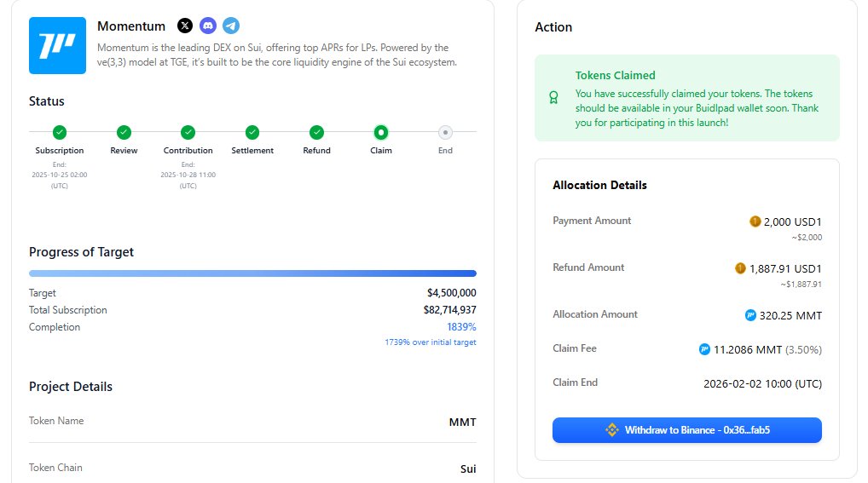Click the '(3.50%)' fee percentage
Viewport: 868px width, 483px height.
pyautogui.click(x=804, y=349)
